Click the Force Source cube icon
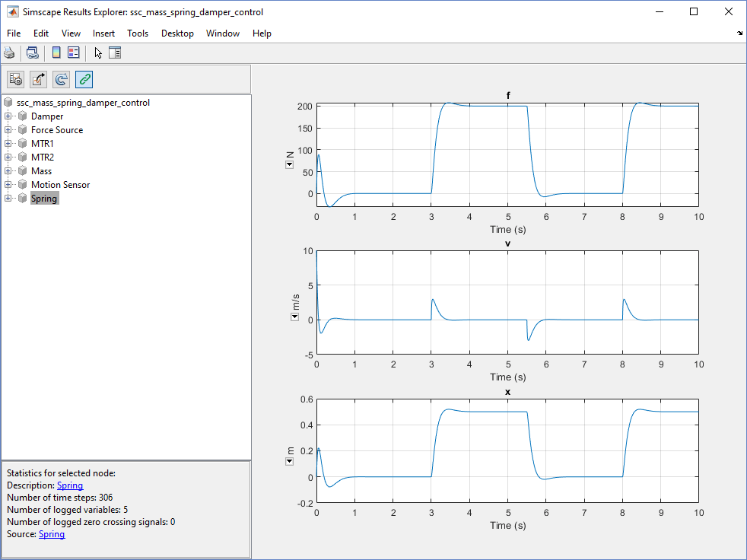The width and height of the screenshot is (747, 560). click(x=22, y=130)
